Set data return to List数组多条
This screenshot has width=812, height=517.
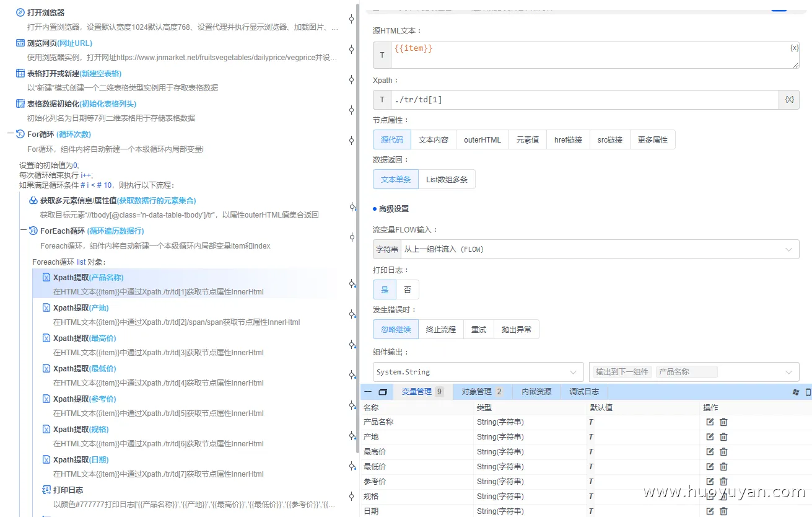point(447,179)
